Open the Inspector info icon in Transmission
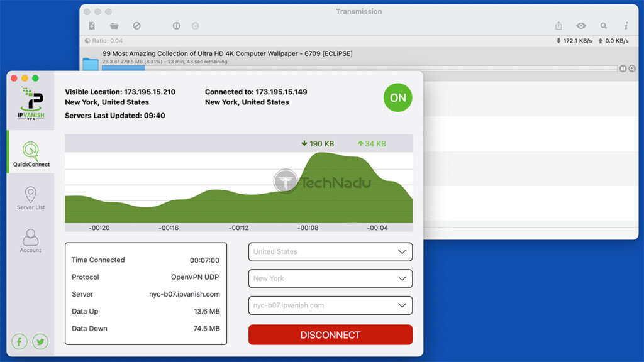 [x=626, y=26]
